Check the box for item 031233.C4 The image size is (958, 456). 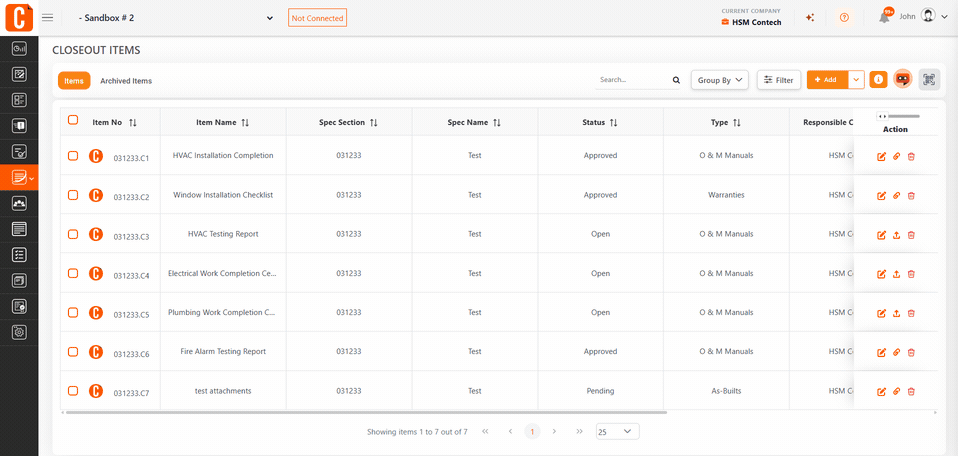click(73, 273)
